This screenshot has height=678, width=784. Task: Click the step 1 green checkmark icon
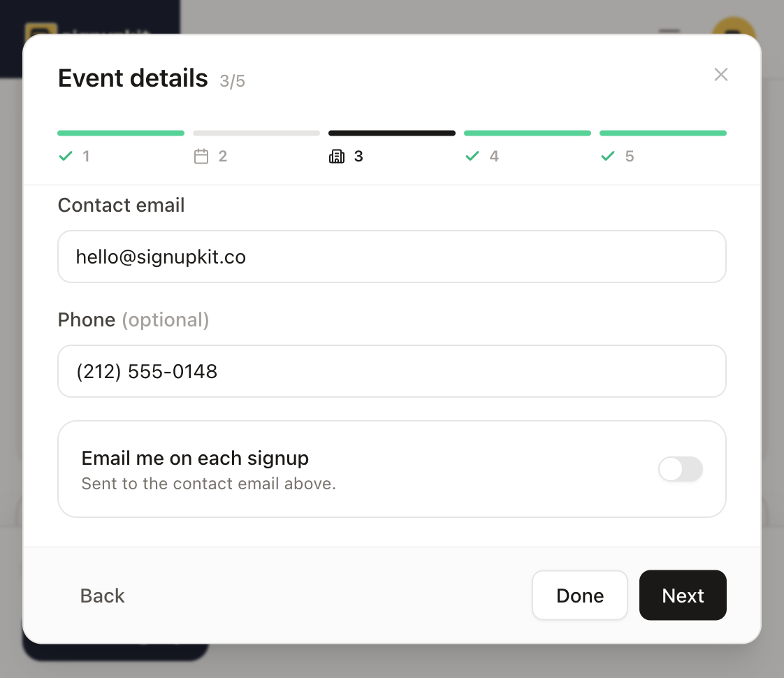(66, 156)
